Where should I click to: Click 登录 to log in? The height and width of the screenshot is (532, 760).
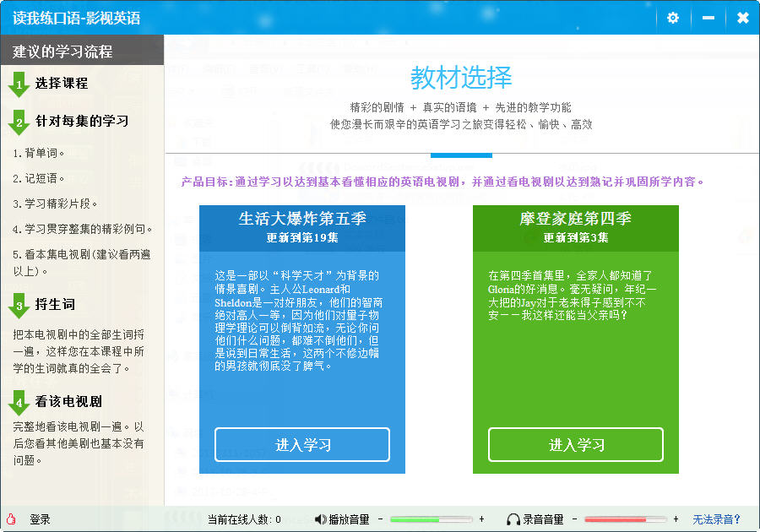(40, 519)
